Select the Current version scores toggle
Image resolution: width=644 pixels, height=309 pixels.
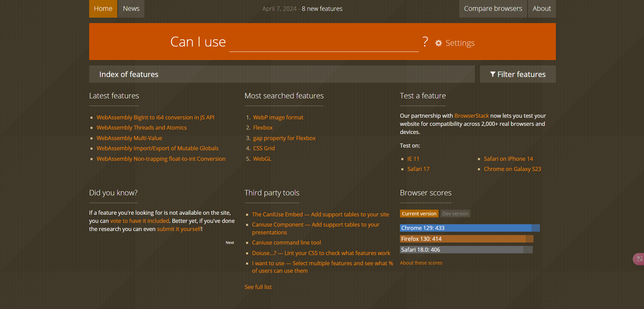tap(419, 214)
